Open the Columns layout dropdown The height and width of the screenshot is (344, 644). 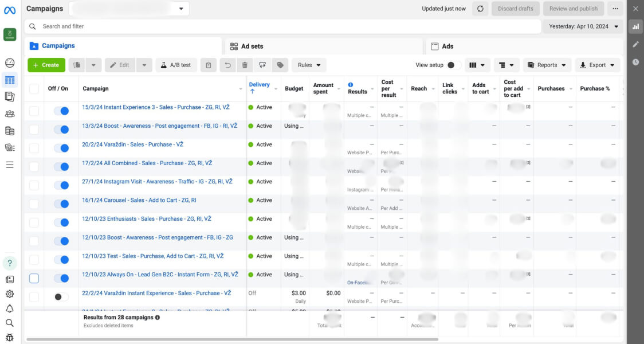coord(477,65)
